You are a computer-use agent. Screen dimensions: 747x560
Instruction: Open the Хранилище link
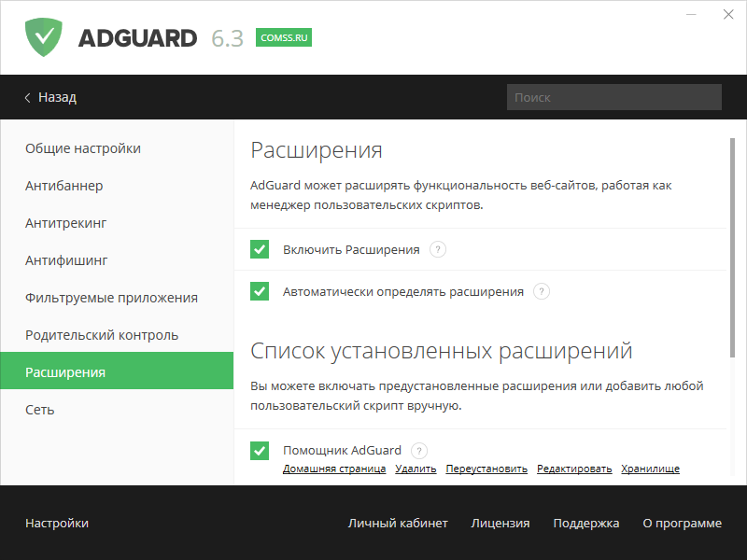[x=650, y=469]
